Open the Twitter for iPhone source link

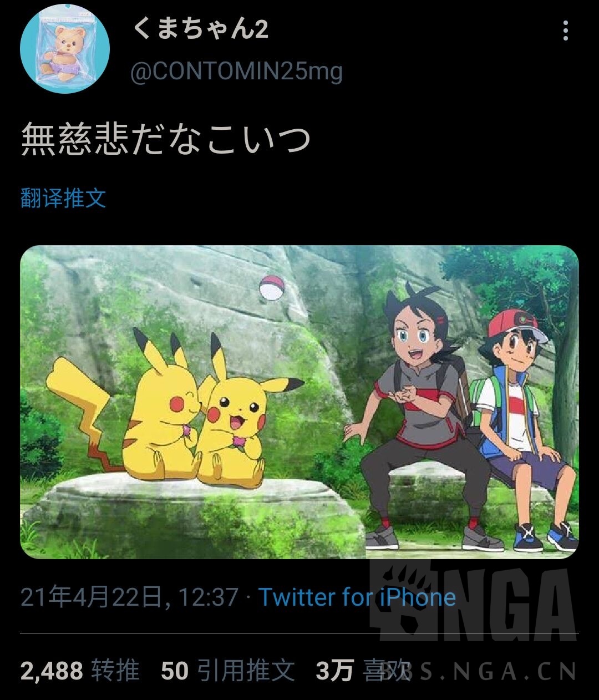[x=358, y=597]
